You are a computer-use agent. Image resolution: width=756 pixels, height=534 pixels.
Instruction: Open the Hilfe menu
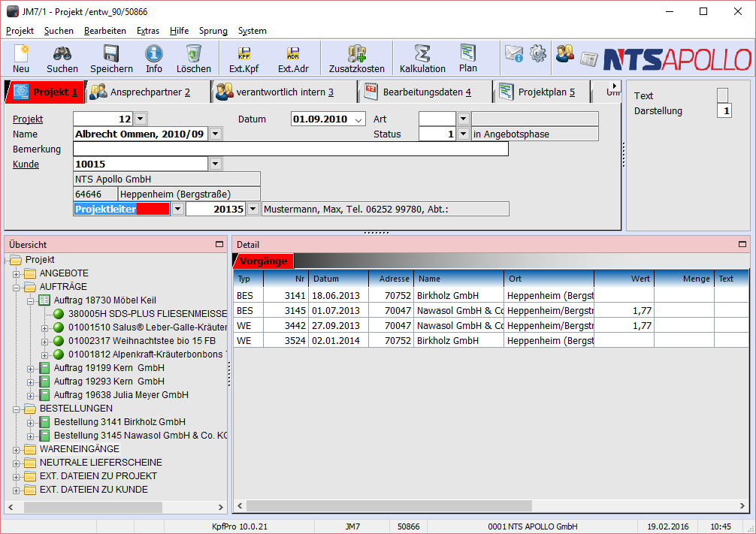pos(179,31)
